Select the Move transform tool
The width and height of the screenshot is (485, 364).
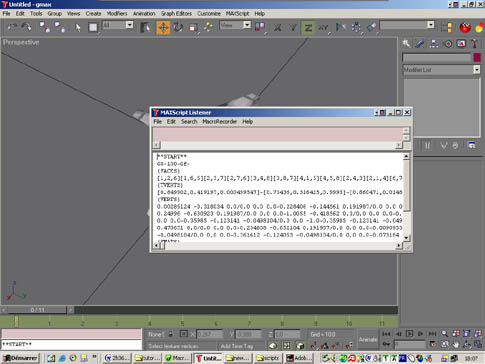(163, 27)
